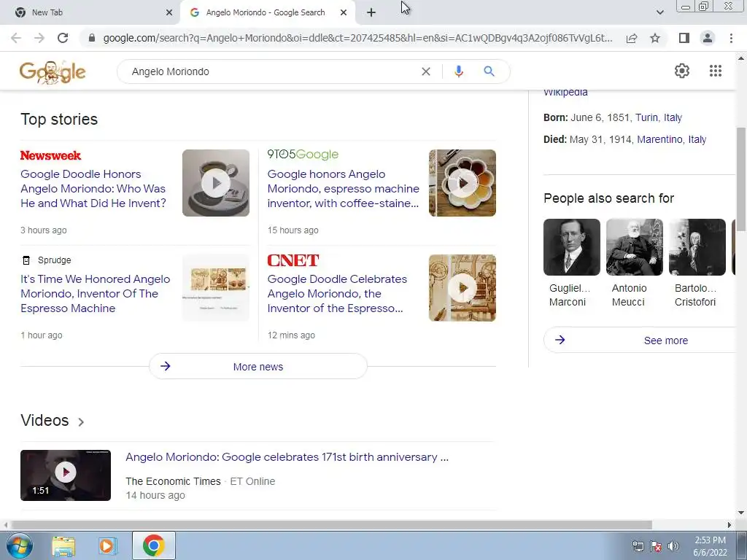Close the New Tab tab
The width and height of the screenshot is (747, 560).
(x=169, y=12)
